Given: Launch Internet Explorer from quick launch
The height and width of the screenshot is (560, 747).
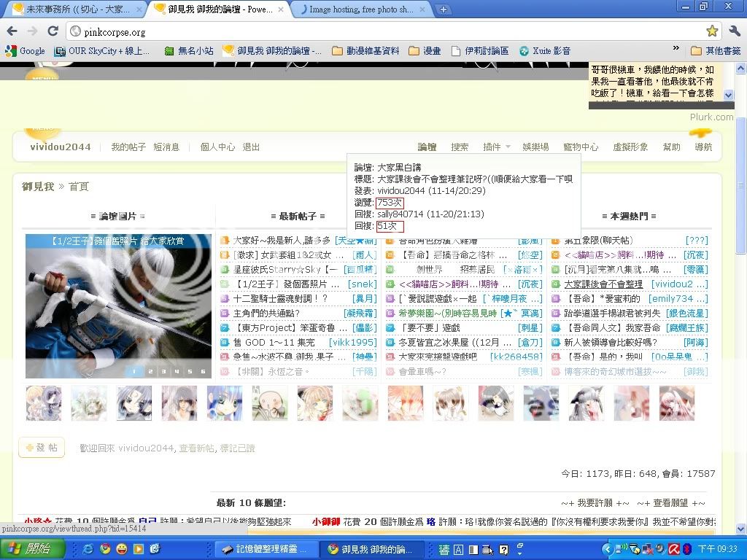Looking at the screenshot, I should 88,549.
